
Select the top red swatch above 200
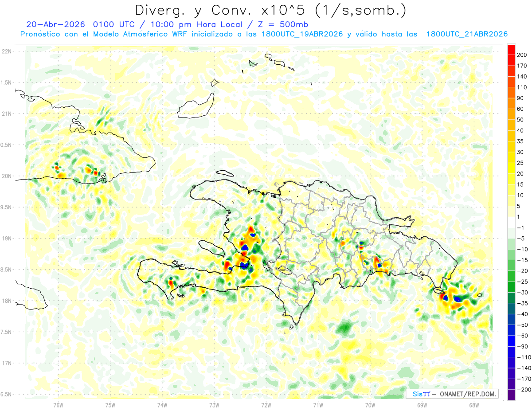coord(511,49)
